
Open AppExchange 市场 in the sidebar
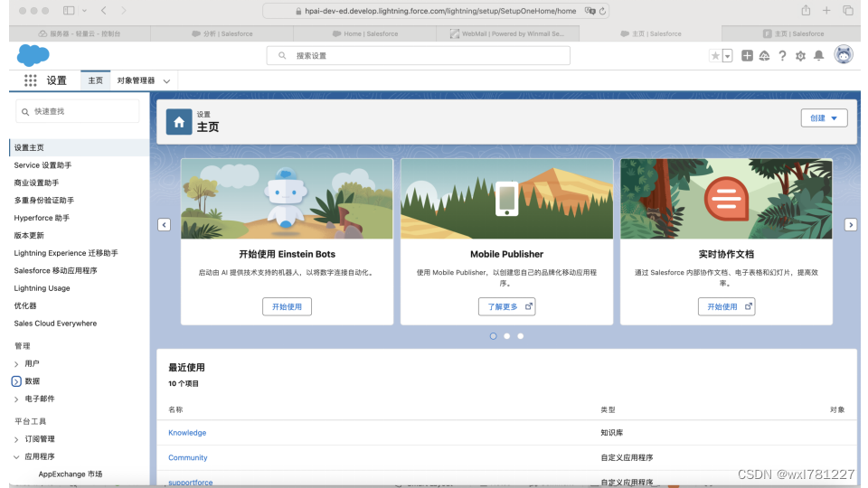pos(71,474)
